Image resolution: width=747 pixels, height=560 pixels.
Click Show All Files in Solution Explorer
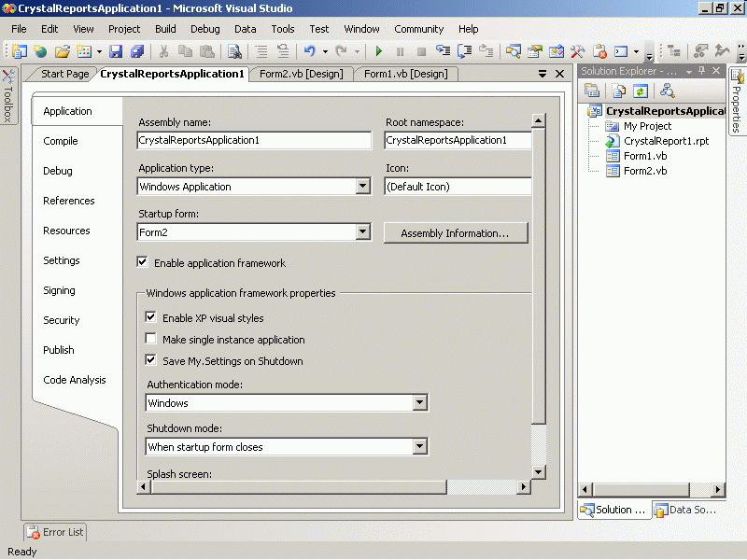click(619, 91)
